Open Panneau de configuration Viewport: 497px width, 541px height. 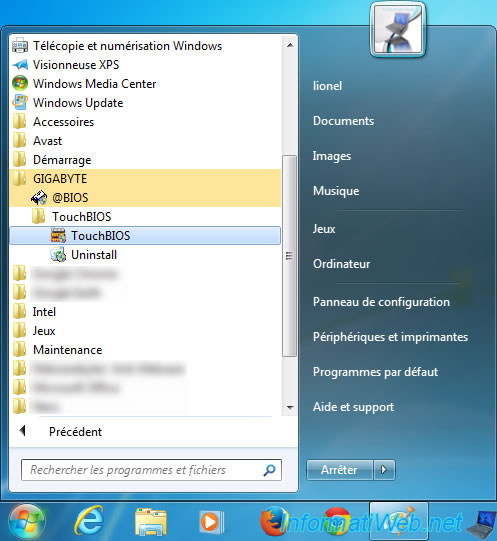381,302
